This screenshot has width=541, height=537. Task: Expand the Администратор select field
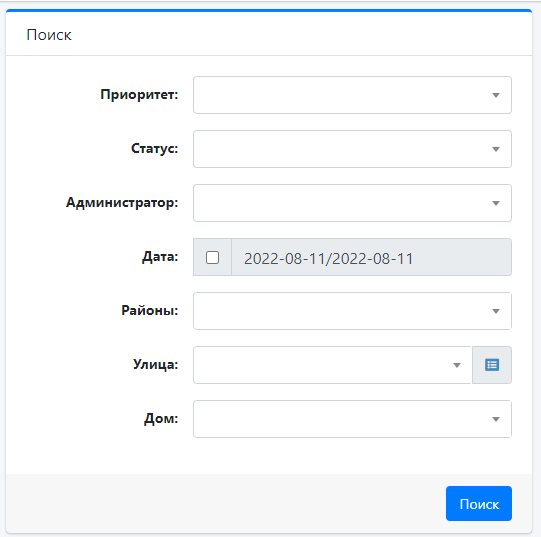(x=352, y=203)
